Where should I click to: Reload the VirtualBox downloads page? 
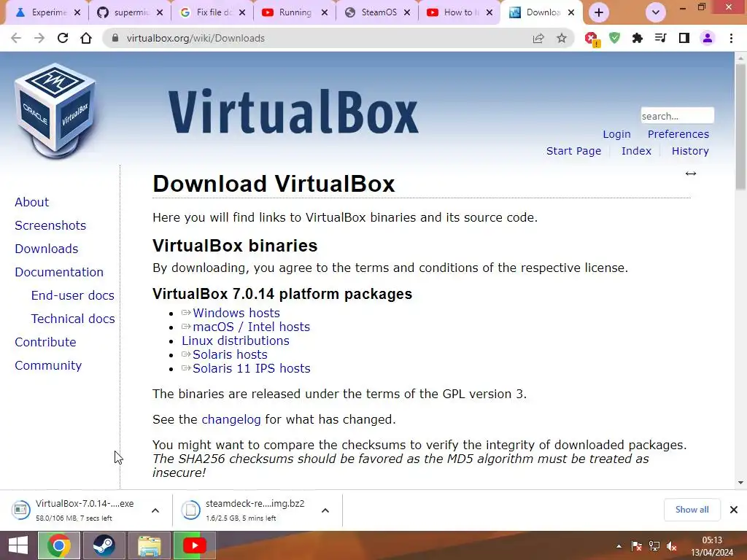point(63,38)
